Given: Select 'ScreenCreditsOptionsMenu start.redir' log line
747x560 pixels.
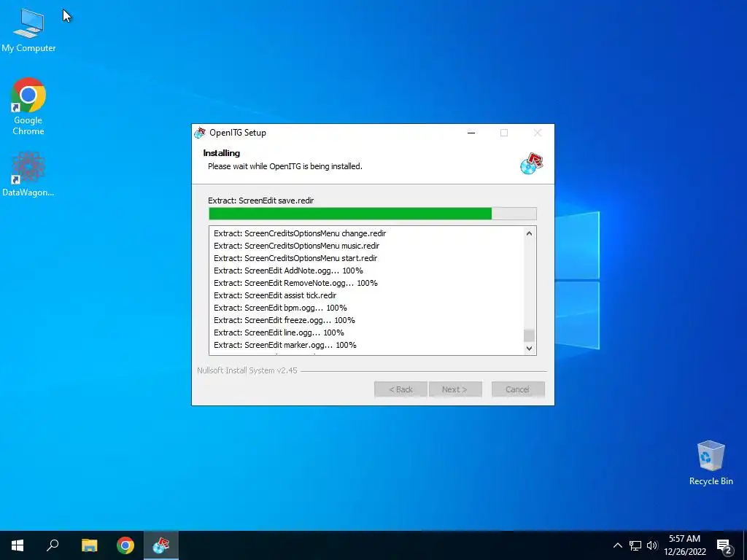Looking at the screenshot, I should coord(295,258).
